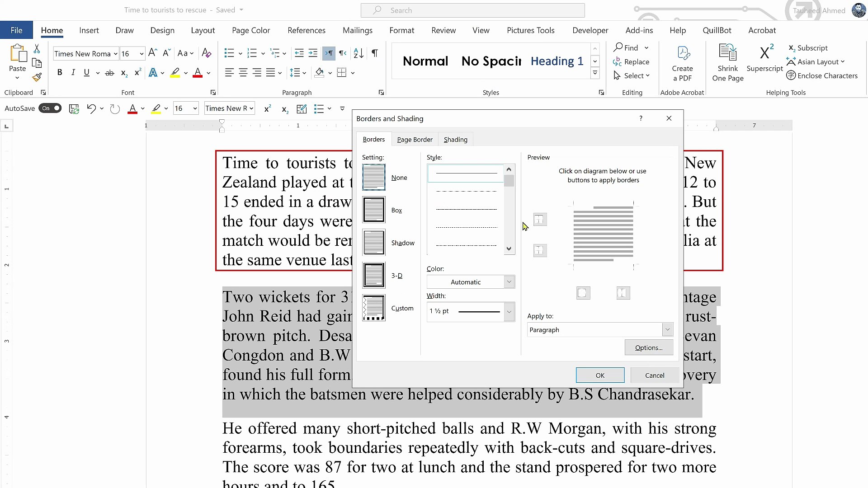The width and height of the screenshot is (868, 488).
Task: Click the Strikethrough icon
Action: [109, 72]
